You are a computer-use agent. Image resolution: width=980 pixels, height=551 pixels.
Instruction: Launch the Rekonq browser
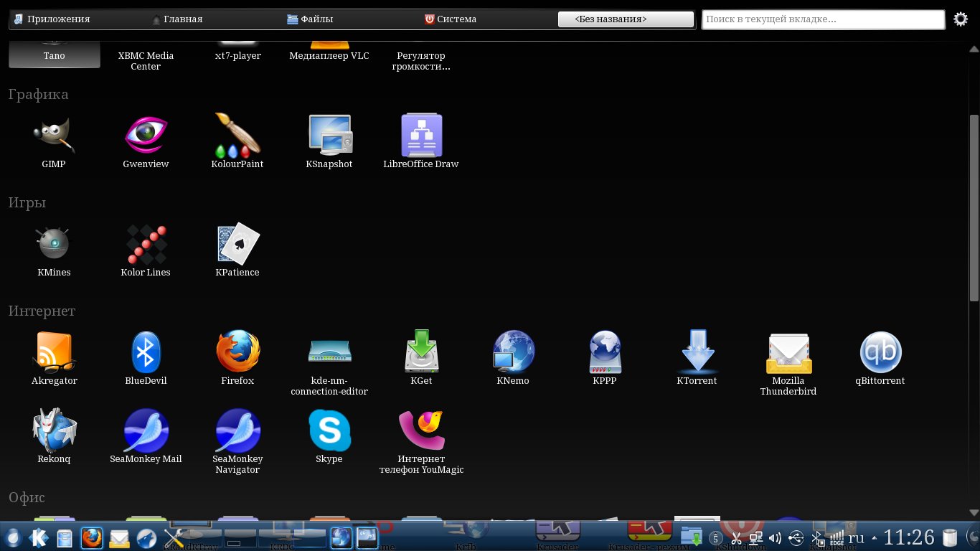[54, 437]
